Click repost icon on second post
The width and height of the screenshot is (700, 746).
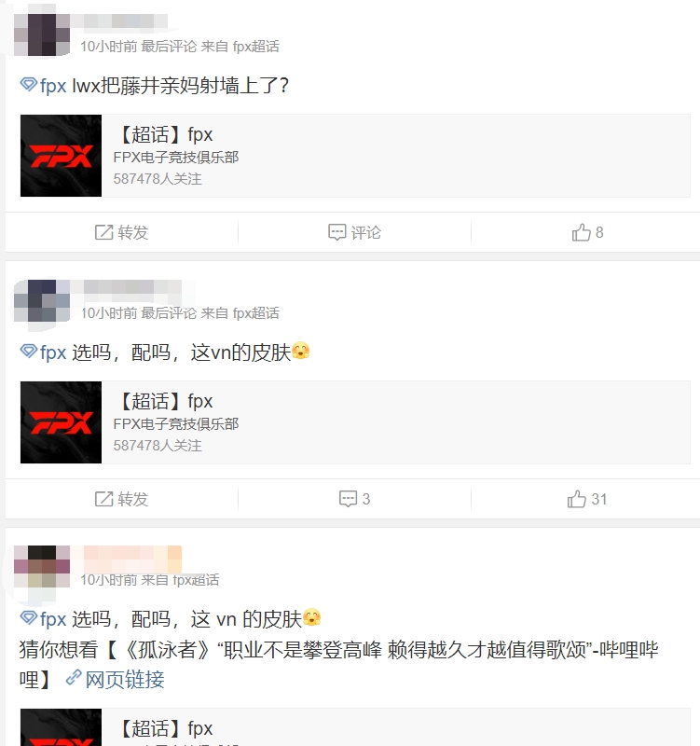point(103,499)
